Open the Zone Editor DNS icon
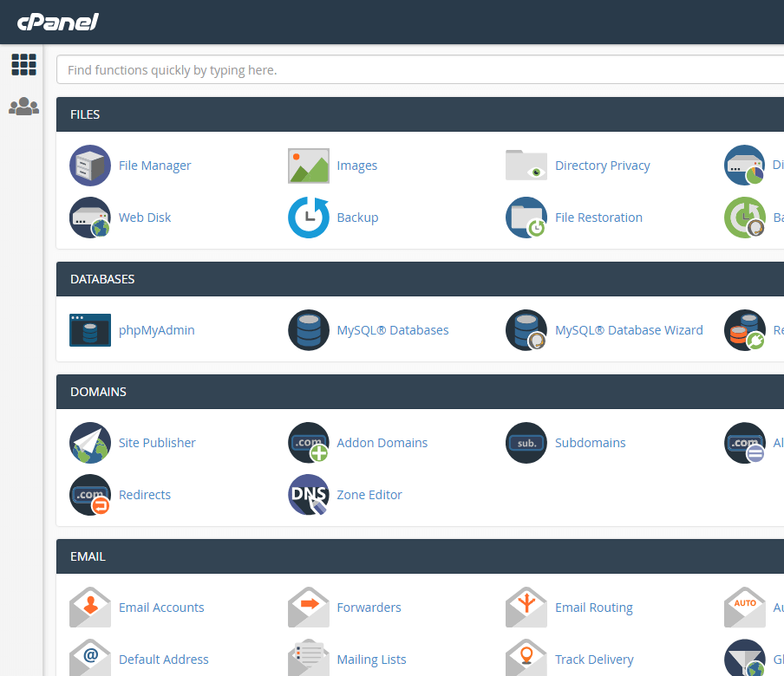 point(309,495)
